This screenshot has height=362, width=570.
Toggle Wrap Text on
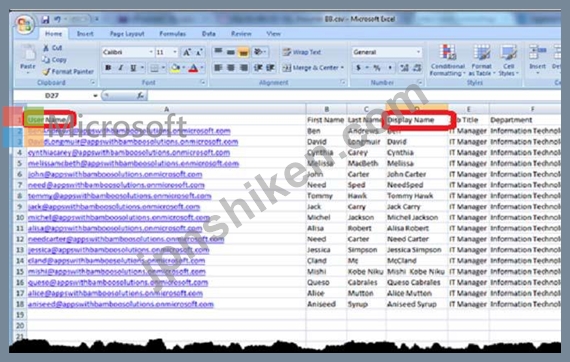(x=302, y=52)
